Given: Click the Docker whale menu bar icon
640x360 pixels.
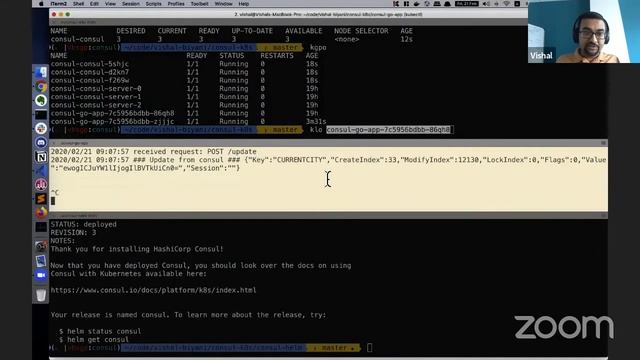Looking at the screenshot, I should click(416, 4).
